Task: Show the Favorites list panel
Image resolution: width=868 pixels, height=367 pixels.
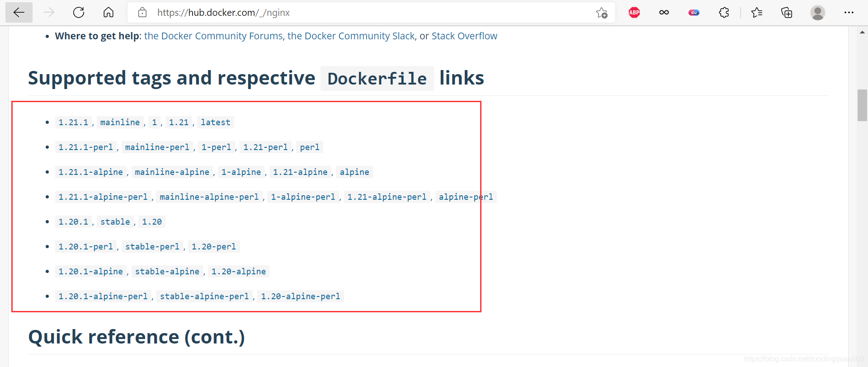Action: (x=757, y=13)
